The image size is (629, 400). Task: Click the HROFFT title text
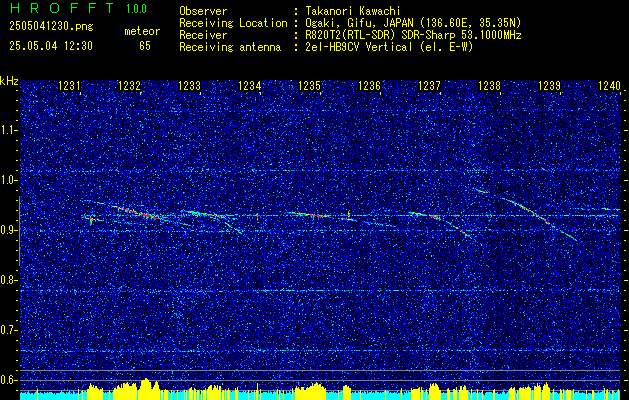(62, 8)
